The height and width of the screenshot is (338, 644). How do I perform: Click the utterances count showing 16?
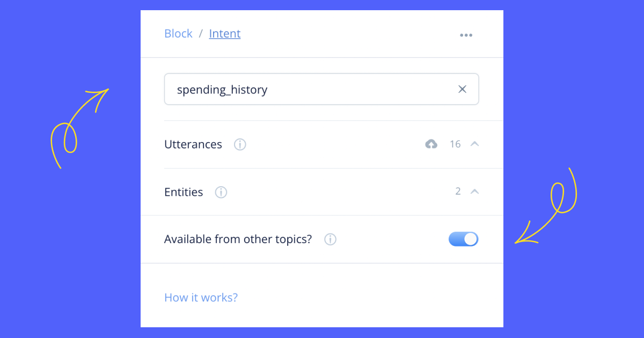[x=455, y=144]
